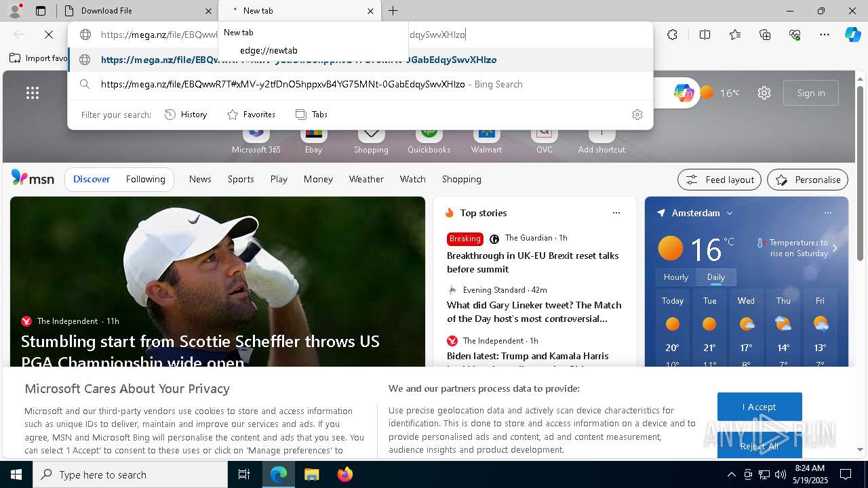Screen dimensions: 868x488
Task: Advance weather card with right arrow
Action: point(835,248)
